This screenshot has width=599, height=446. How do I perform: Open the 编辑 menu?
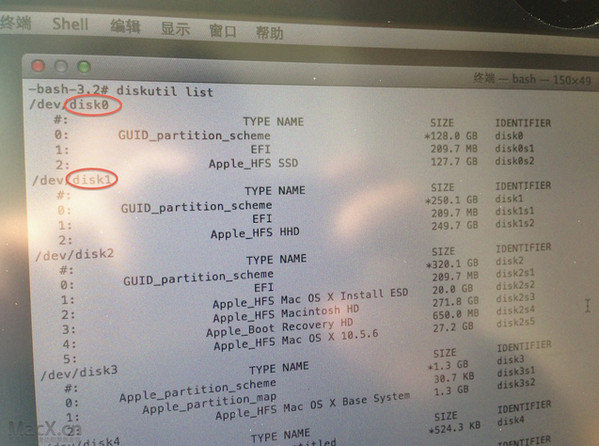(x=125, y=27)
